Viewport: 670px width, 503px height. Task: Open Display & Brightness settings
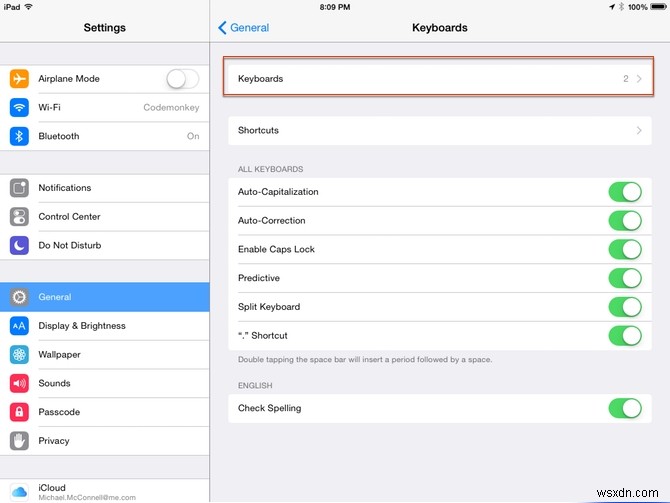pos(105,326)
